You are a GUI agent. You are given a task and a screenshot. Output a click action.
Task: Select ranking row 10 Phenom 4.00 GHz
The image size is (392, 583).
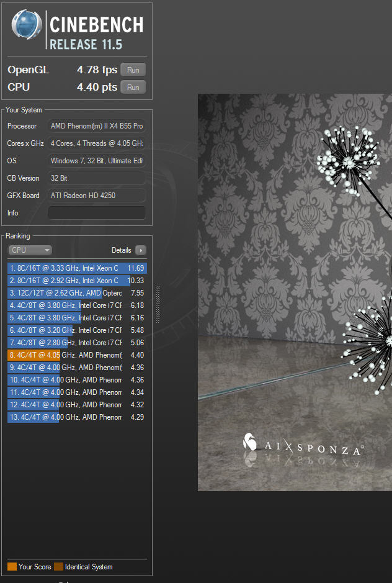[x=77, y=380]
